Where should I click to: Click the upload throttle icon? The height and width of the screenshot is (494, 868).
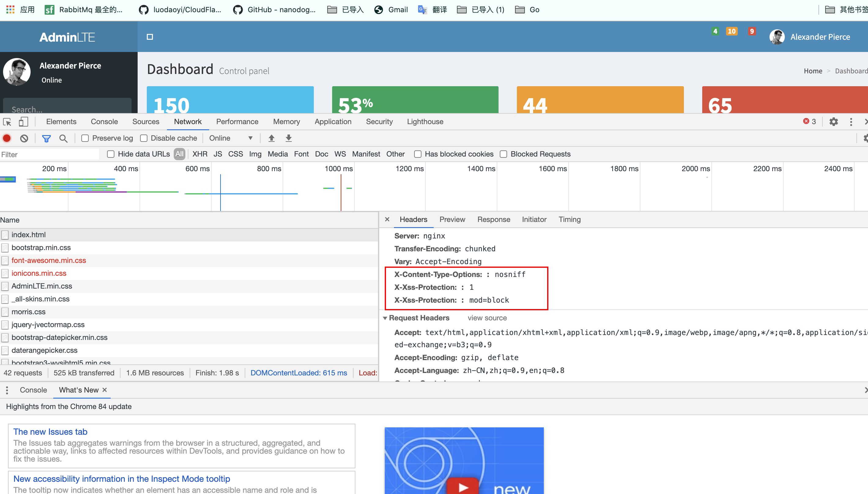tap(271, 138)
